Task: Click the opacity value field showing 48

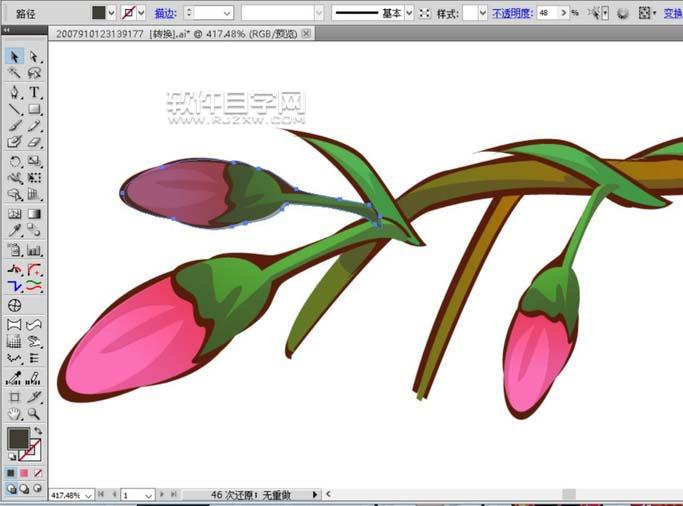Action: (550, 13)
